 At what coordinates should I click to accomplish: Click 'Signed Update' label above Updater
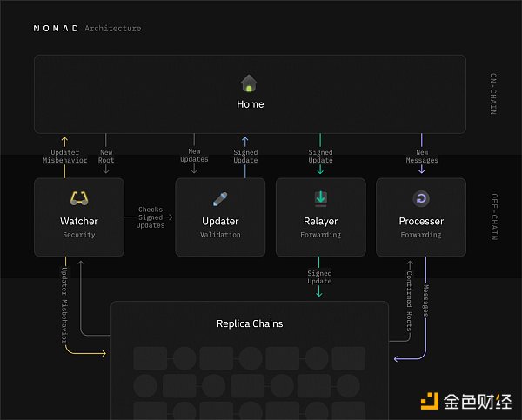click(245, 157)
